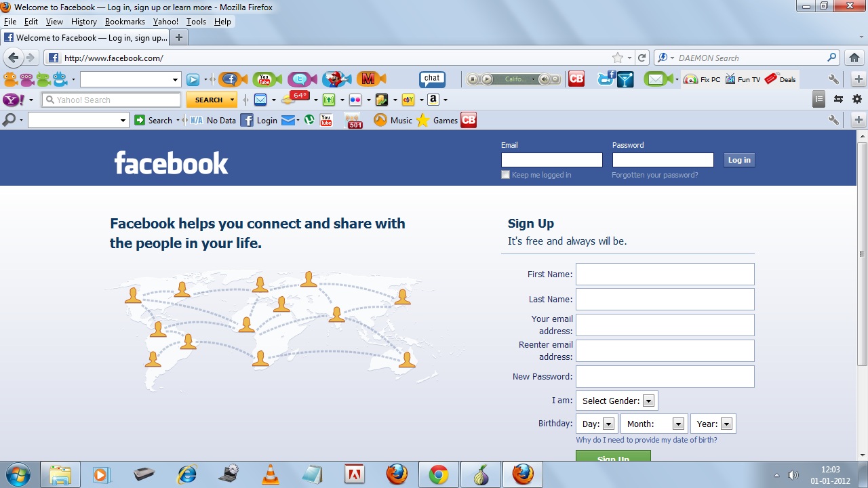Click the Yahoo SEARCH button

pyautogui.click(x=208, y=100)
